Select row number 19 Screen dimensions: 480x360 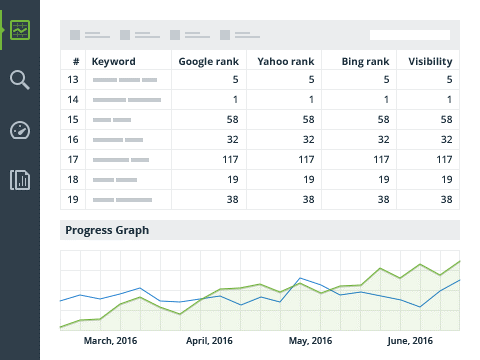(x=73, y=200)
